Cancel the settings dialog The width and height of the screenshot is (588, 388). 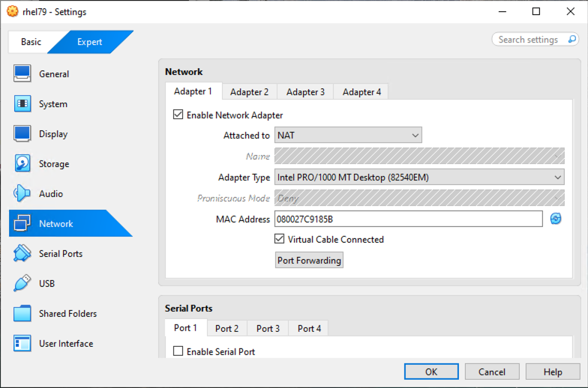coord(492,372)
